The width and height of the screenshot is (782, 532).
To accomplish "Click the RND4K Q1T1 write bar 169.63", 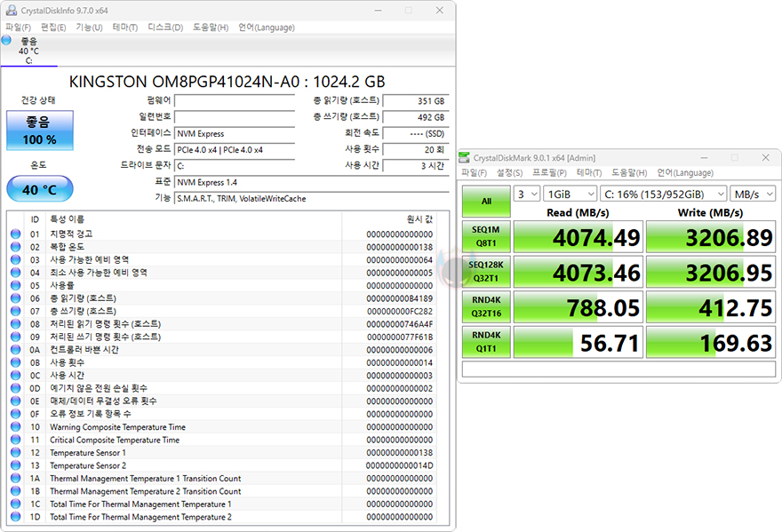I will (711, 343).
